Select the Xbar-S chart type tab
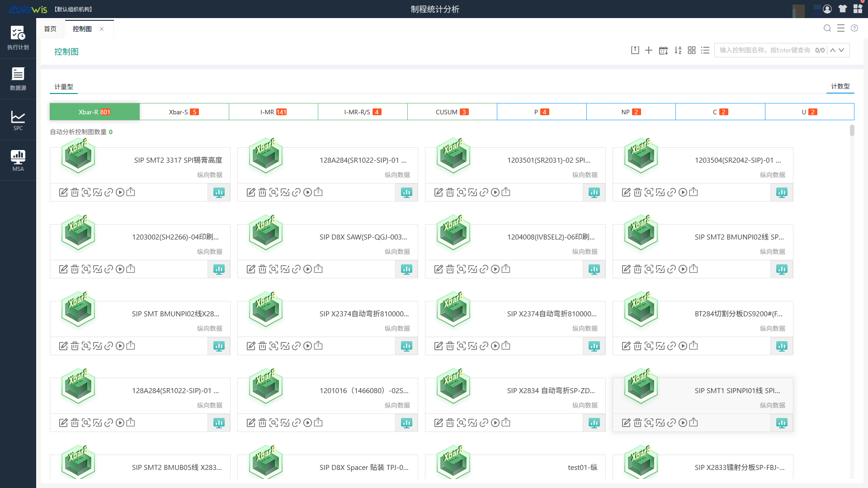The height and width of the screenshot is (488, 868). click(184, 112)
